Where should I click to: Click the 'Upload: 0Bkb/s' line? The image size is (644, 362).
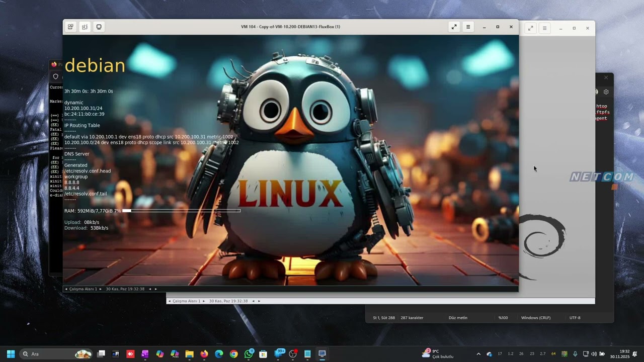(x=82, y=222)
